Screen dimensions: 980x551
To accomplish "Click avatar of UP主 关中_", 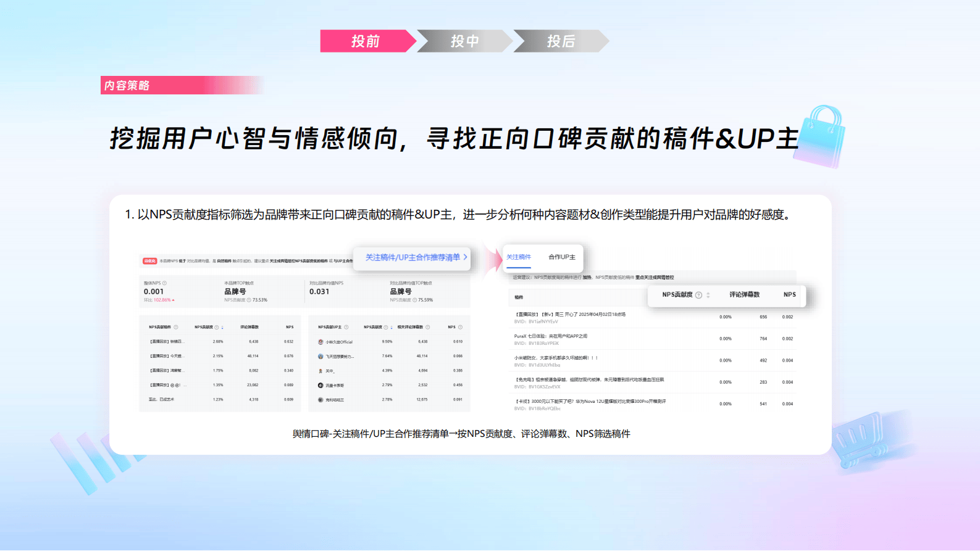I will [x=320, y=371].
